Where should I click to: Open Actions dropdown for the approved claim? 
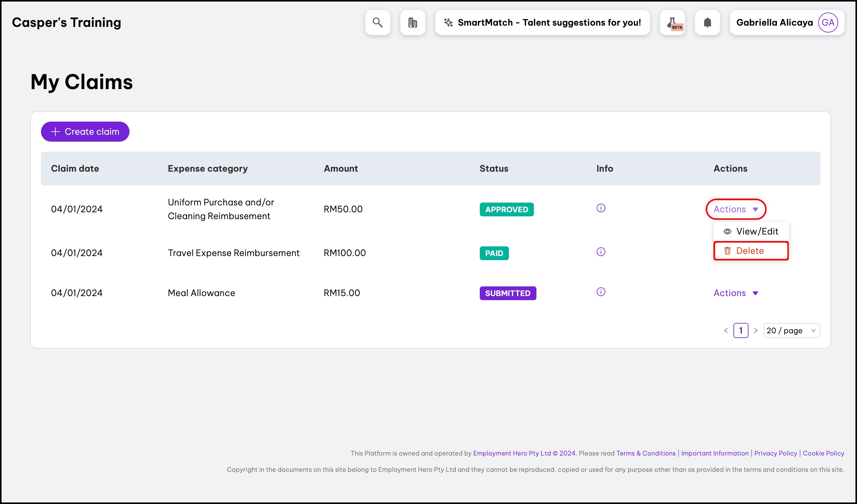(736, 209)
